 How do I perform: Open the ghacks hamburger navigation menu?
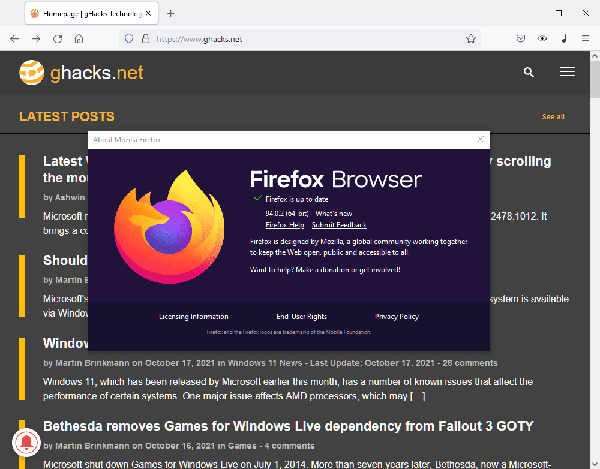(567, 72)
